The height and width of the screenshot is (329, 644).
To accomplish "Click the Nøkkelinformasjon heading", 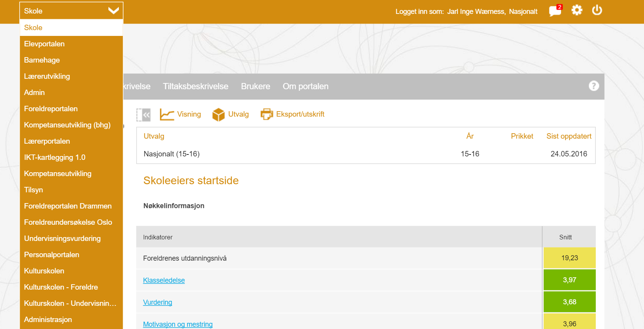I will pos(174,206).
